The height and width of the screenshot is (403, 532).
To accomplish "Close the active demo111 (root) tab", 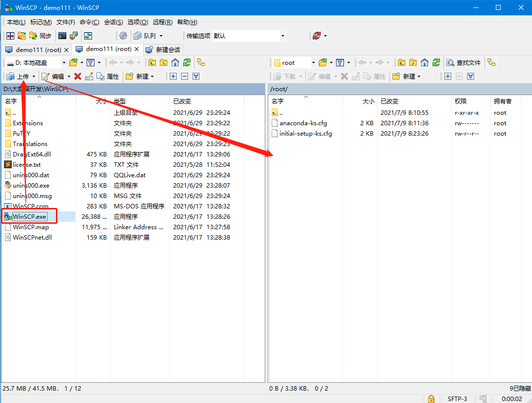I will (x=137, y=49).
